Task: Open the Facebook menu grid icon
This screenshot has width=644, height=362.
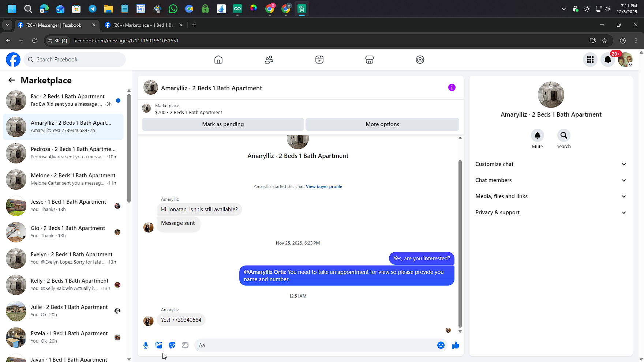Action: (x=590, y=60)
